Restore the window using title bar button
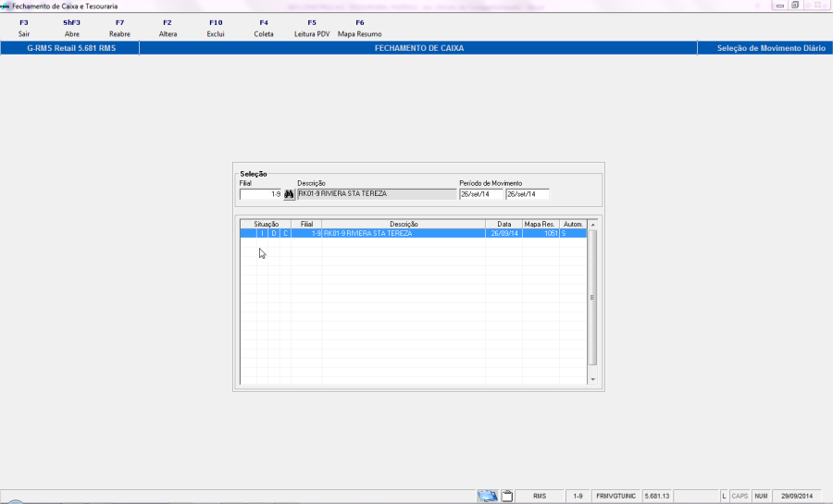833x504 pixels. [x=795, y=6]
